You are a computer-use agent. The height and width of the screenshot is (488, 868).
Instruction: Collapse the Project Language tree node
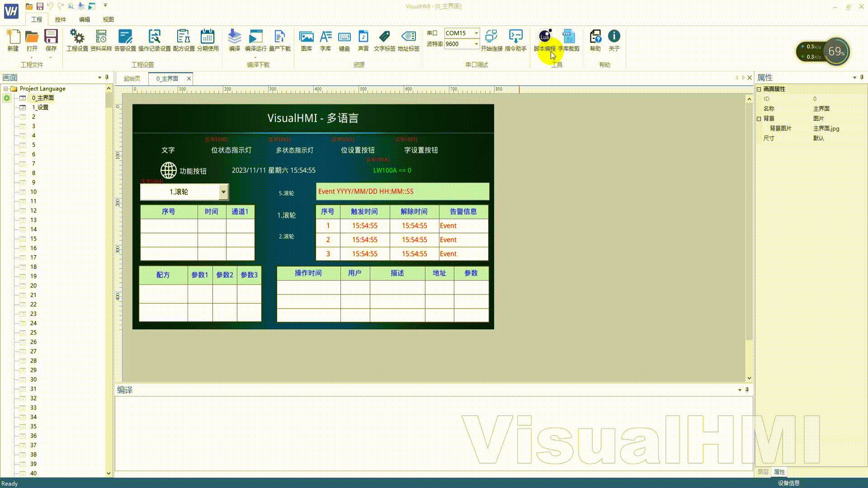[x=6, y=89]
